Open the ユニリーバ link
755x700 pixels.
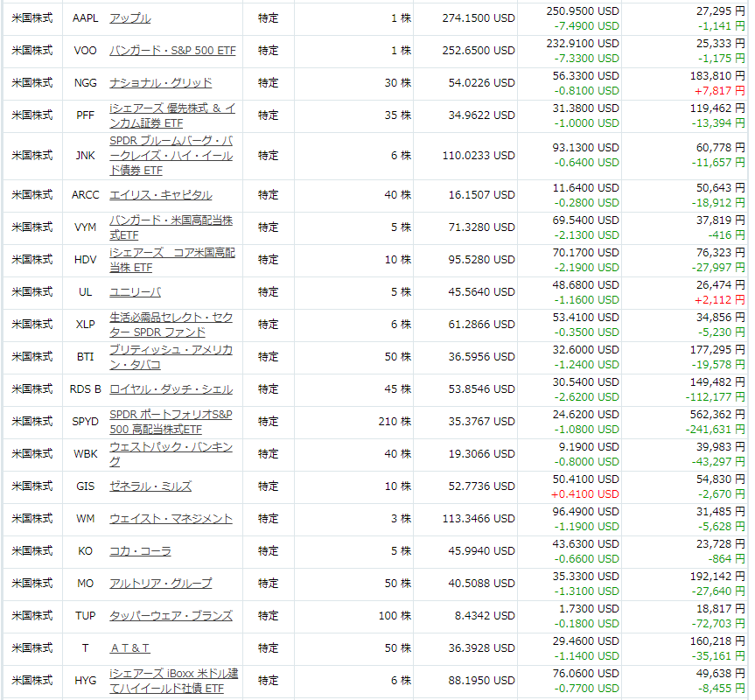(x=136, y=292)
